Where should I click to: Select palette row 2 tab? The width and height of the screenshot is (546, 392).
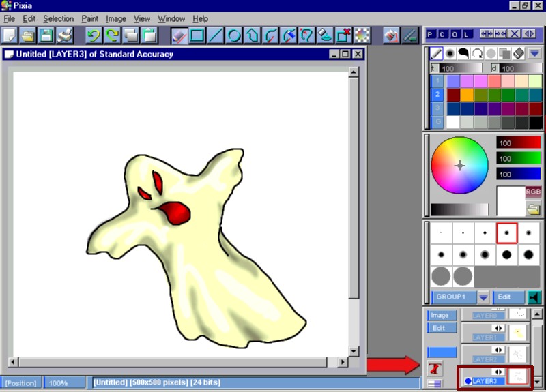pos(437,95)
